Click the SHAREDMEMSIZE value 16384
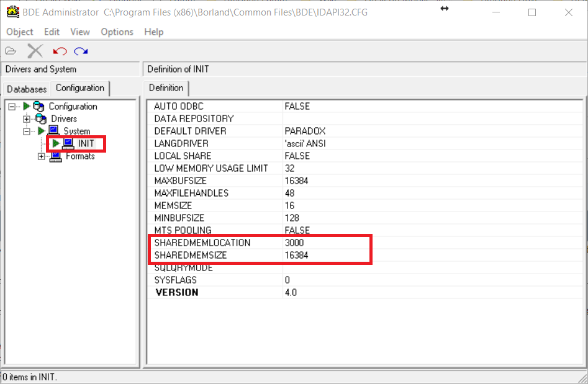Viewport: 588px width, 384px height. click(296, 255)
